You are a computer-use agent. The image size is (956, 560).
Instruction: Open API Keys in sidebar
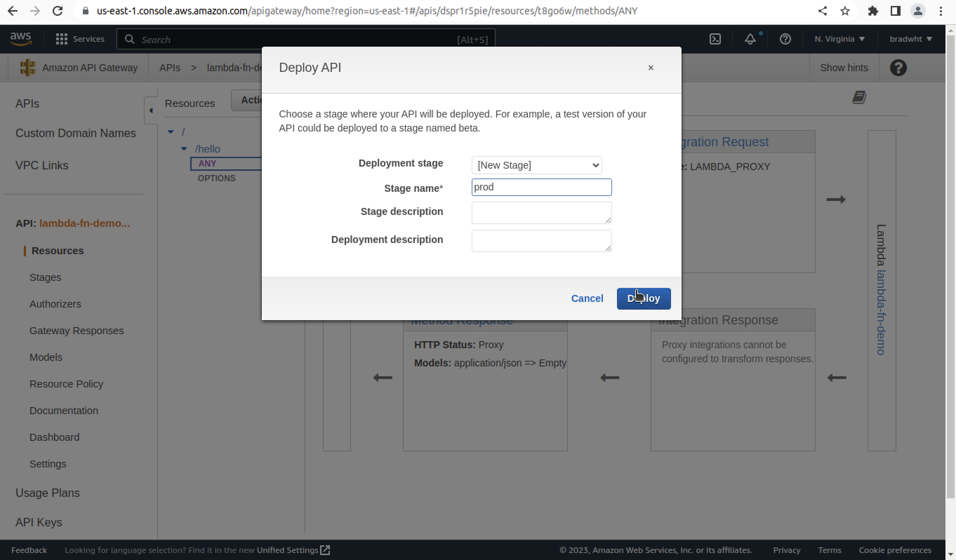38,522
